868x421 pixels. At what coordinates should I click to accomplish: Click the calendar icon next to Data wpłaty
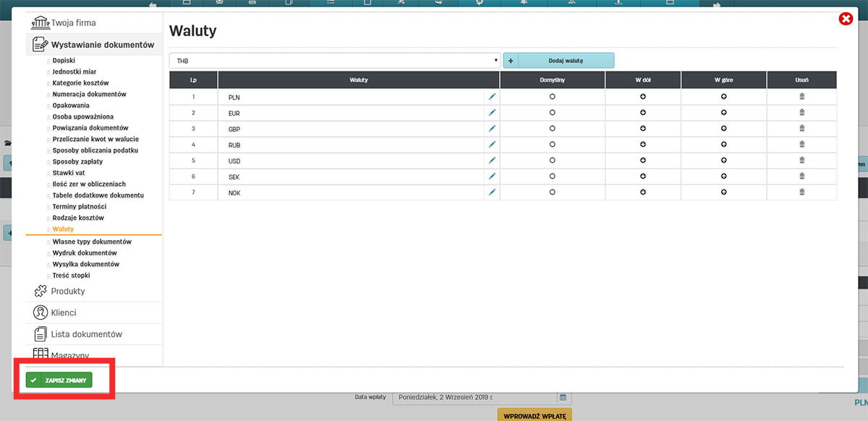click(562, 397)
